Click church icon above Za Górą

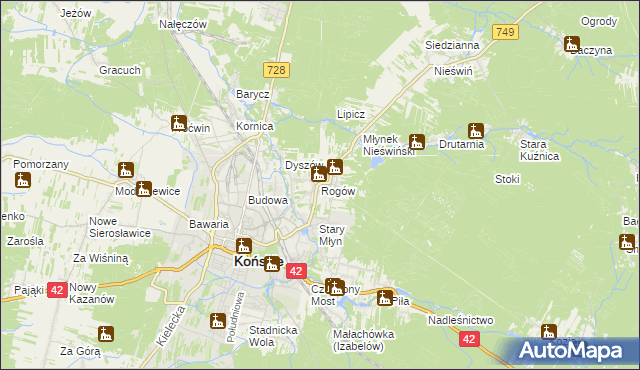pos(106,334)
